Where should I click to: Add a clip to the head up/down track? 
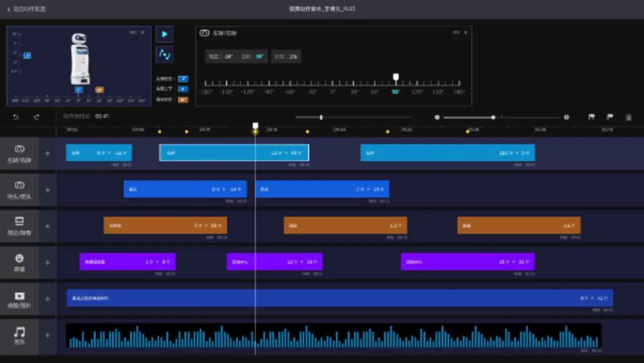[x=47, y=190]
